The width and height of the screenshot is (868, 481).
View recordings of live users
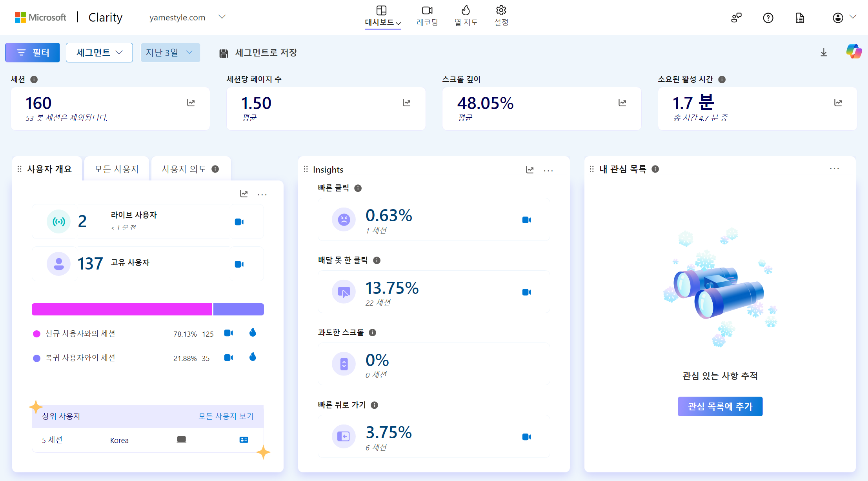(239, 222)
